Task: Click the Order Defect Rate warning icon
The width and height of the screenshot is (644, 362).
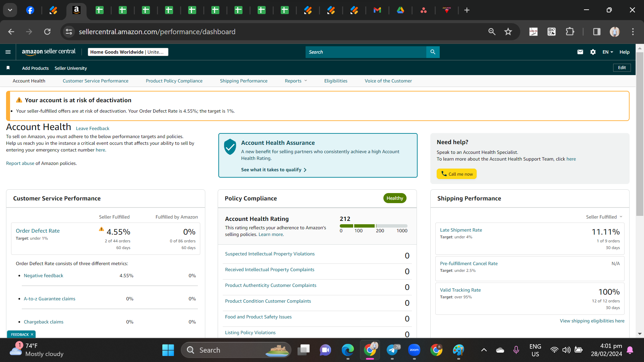Action: pos(101,229)
